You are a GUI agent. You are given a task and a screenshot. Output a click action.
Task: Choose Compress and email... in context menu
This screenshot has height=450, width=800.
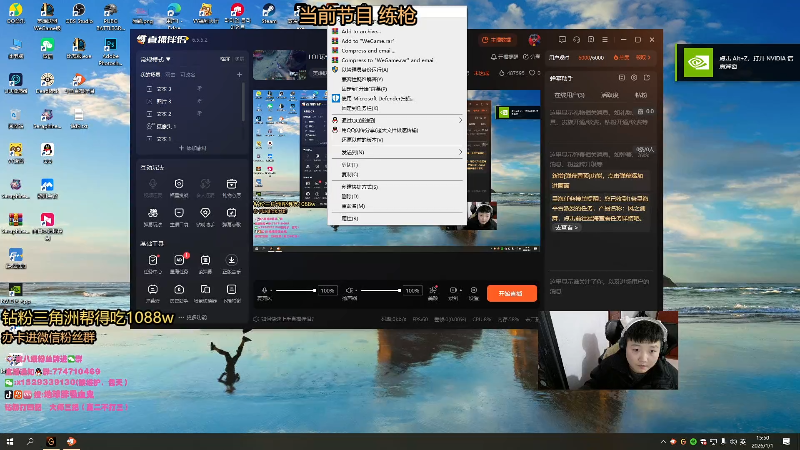point(397,51)
